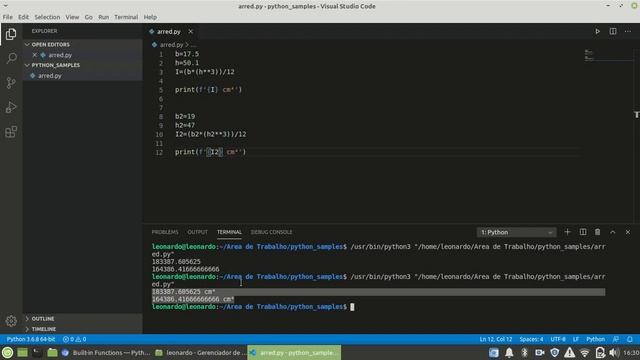The height and width of the screenshot is (360, 640).
Task: Change language mode Python in status bar
Action: [x=596, y=339]
